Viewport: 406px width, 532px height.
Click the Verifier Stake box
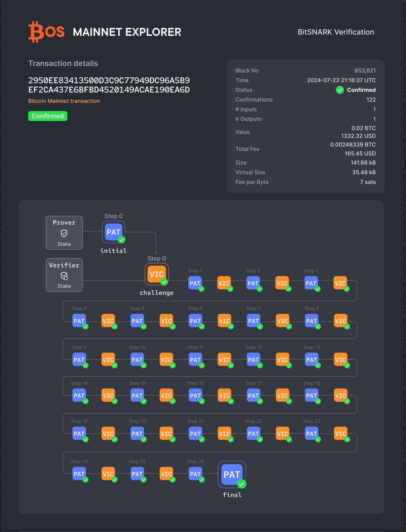(64, 275)
